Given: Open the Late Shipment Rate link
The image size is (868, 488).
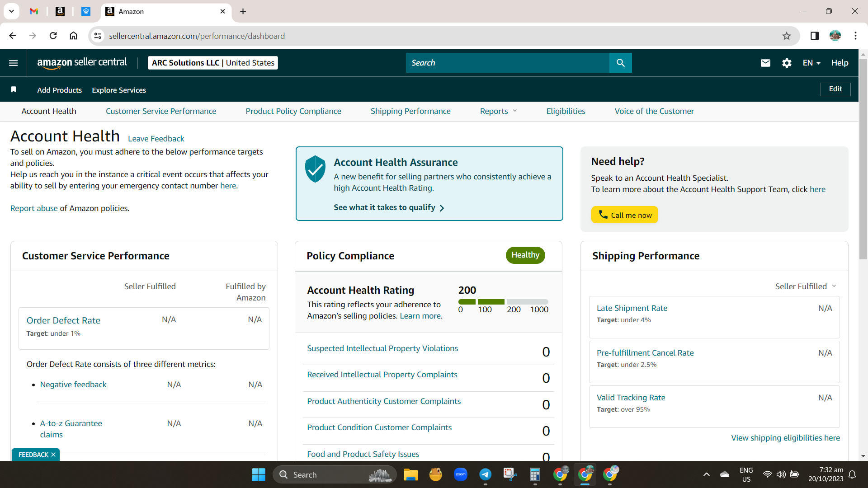Looking at the screenshot, I should coord(632,308).
